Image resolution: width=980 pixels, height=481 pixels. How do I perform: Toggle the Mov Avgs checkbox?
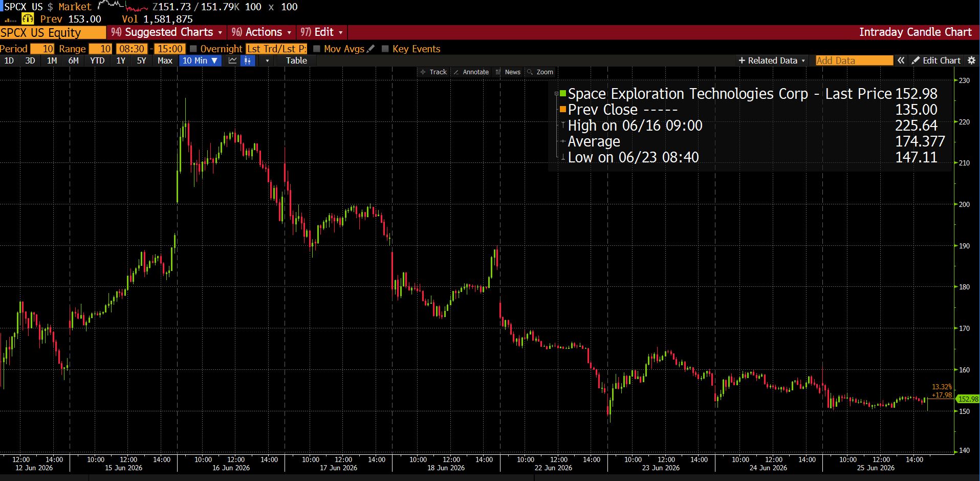click(x=317, y=49)
